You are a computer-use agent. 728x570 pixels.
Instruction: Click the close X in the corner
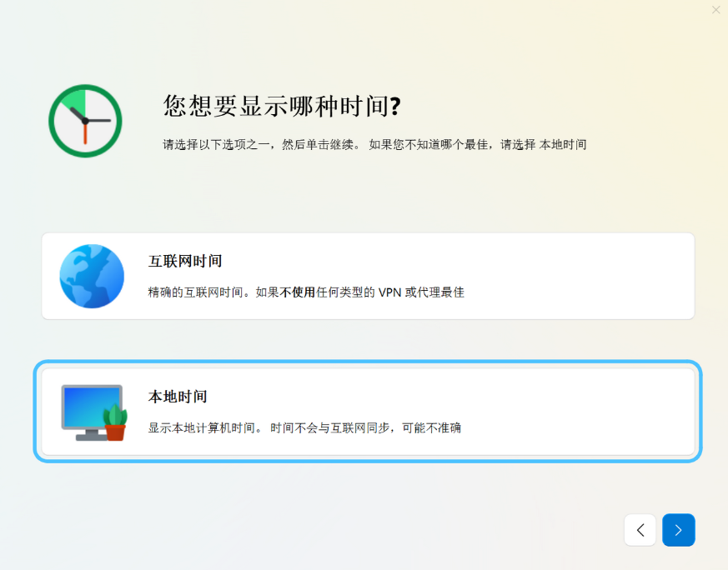(715, 10)
